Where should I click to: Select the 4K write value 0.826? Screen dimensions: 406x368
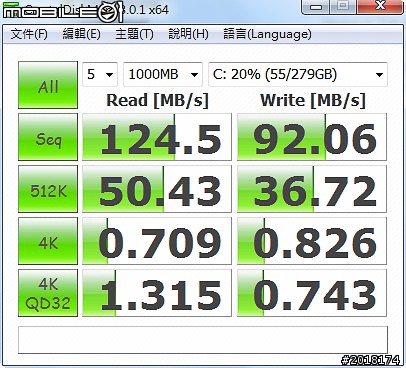click(312, 241)
